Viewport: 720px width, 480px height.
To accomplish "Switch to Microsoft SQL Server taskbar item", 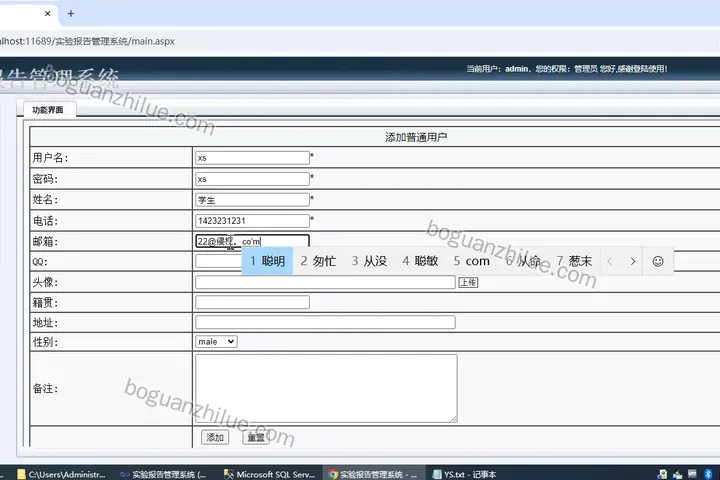I will (270, 474).
